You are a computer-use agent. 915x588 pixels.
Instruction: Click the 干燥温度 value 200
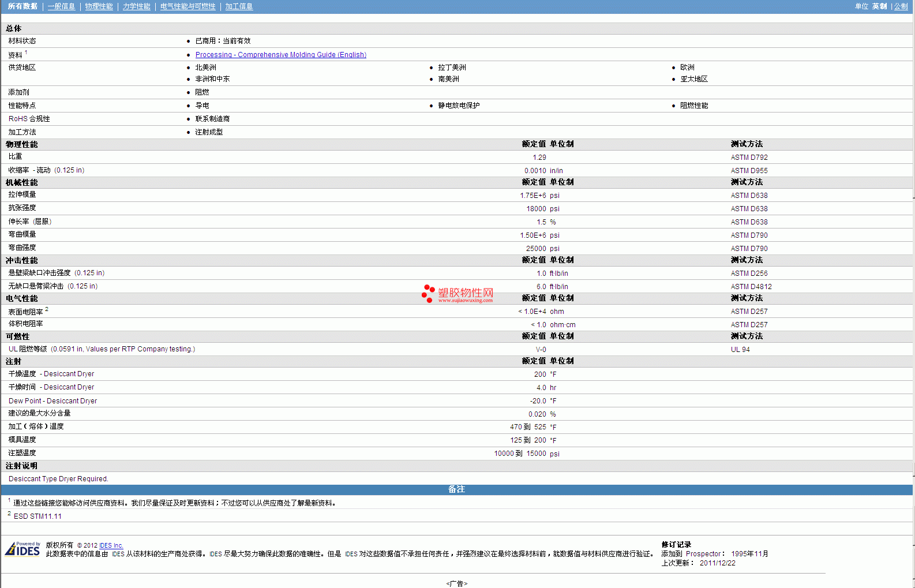coord(540,374)
